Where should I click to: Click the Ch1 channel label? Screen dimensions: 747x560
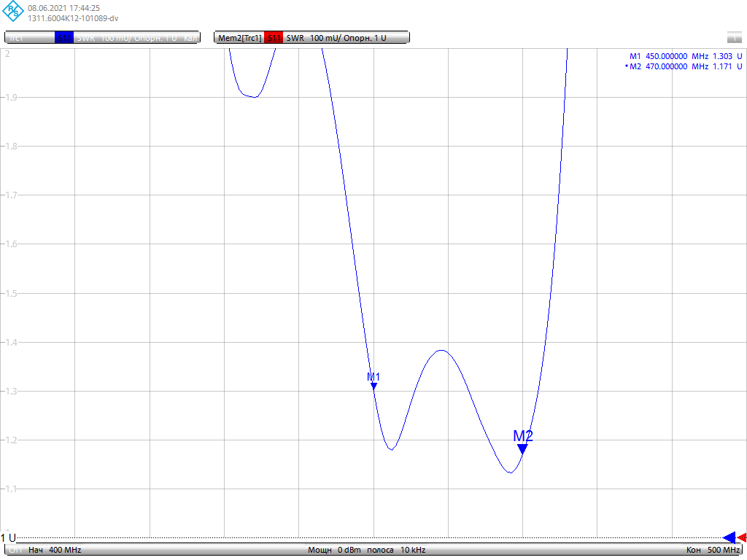[x=16, y=550]
